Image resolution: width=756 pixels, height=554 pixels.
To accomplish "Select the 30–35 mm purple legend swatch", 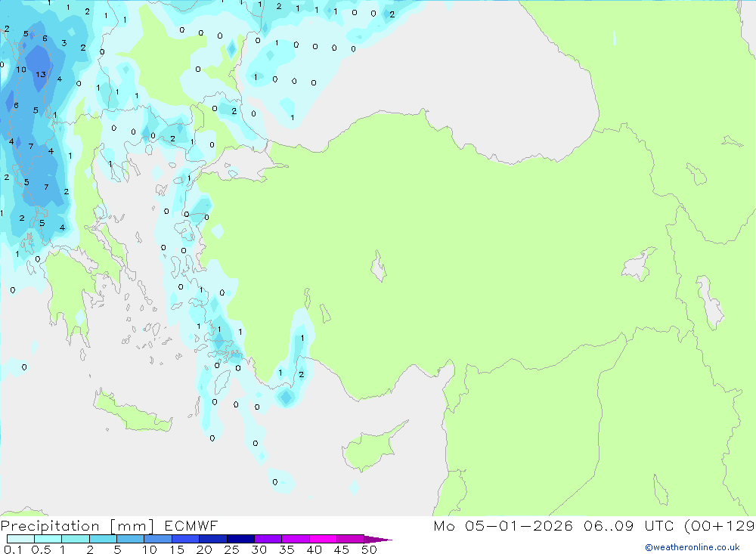I will [268, 539].
